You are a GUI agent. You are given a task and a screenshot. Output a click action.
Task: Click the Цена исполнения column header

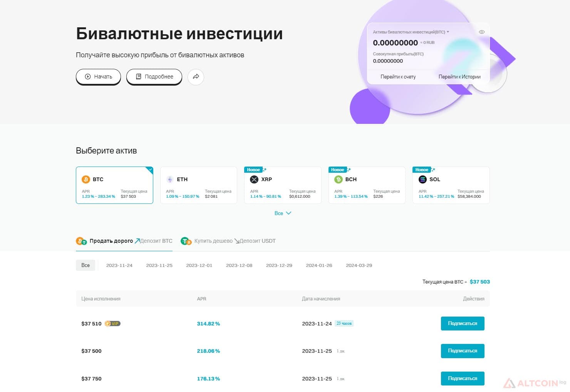(x=101, y=299)
